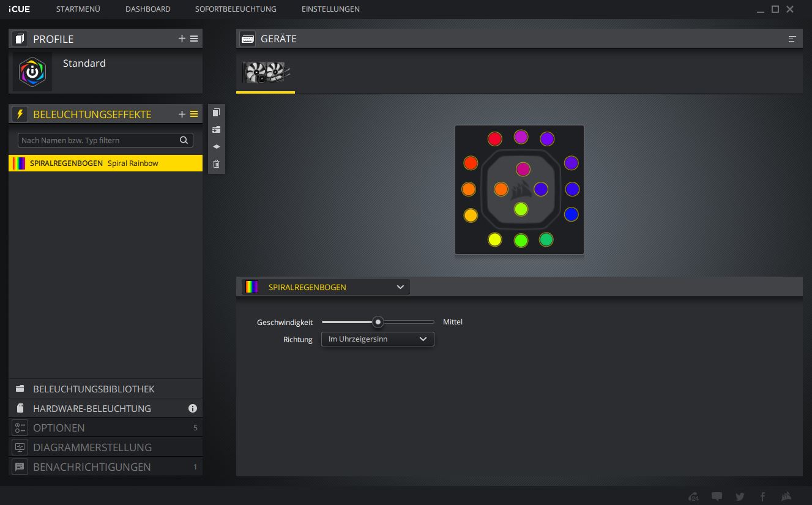Open the Beleuchtungseffekte hamburger menu

pyautogui.click(x=194, y=114)
